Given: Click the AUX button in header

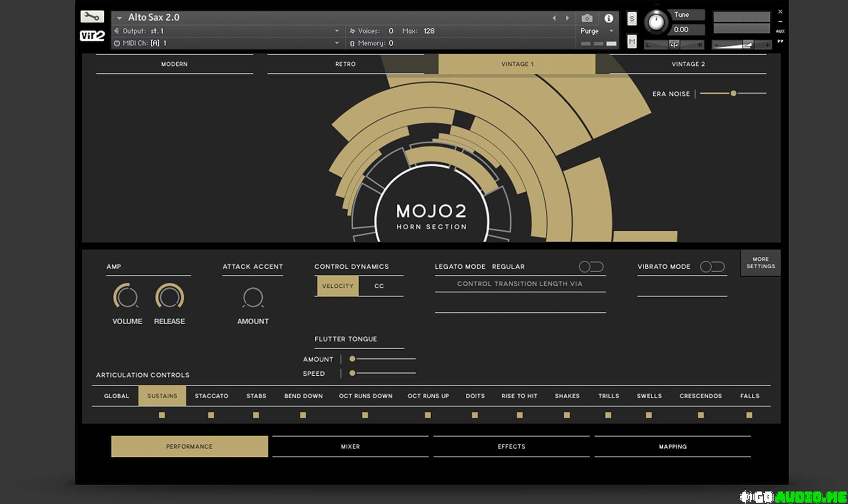Looking at the screenshot, I should [780, 31].
